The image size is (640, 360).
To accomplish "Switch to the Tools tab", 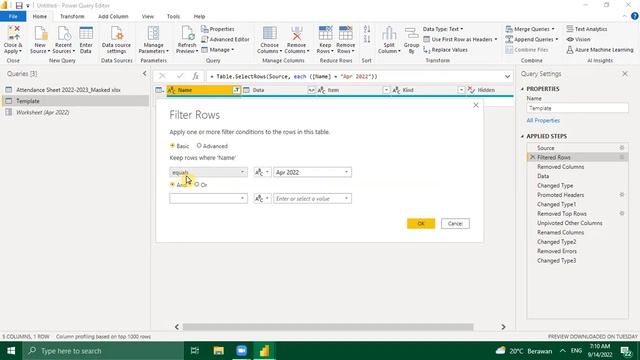I will pyautogui.click(x=173, y=16).
